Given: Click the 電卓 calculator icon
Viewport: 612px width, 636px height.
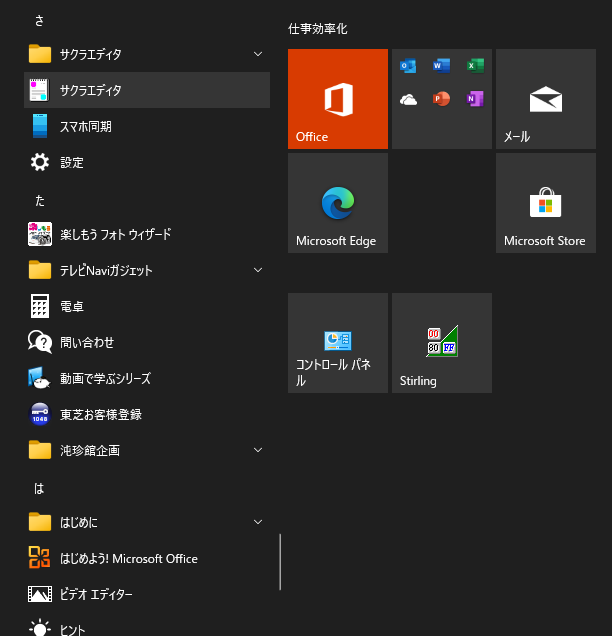Looking at the screenshot, I should tap(40, 306).
